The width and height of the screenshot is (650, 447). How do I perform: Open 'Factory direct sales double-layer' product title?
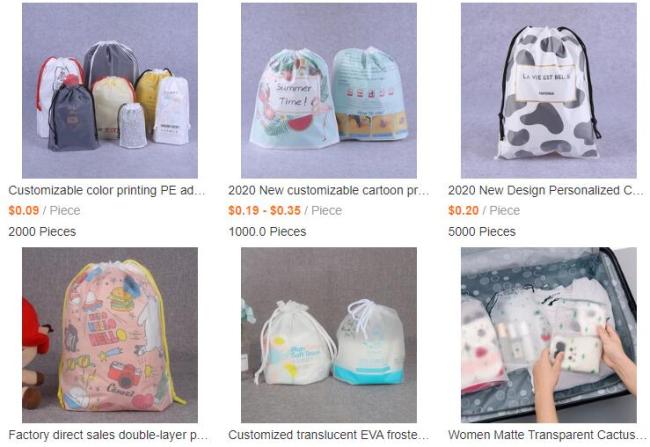tap(108, 435)
